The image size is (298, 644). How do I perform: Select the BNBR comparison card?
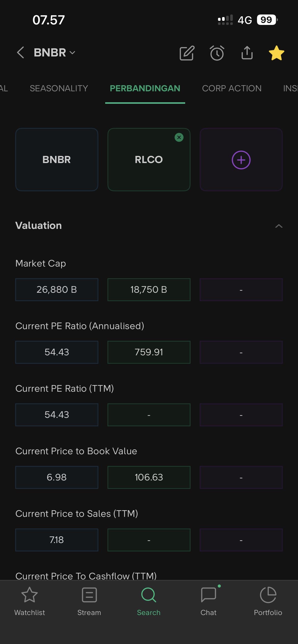coord(57,159)
